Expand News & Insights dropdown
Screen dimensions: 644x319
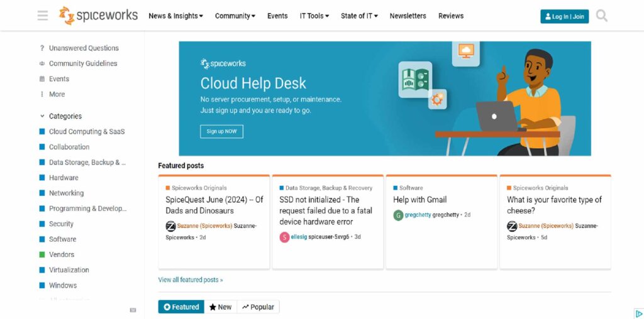pos(176,16)
